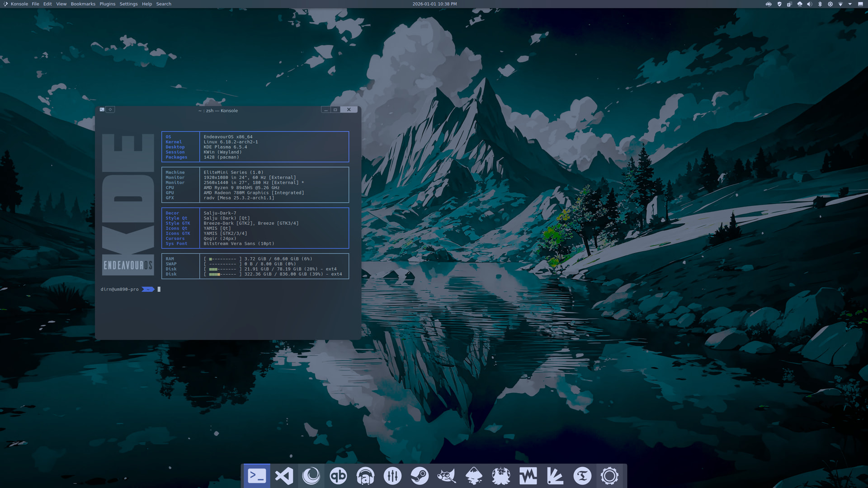Open the gear settings app in dock
Image resolution: width=868 pixels, height=488 pixels.
(x=609, y=476)
